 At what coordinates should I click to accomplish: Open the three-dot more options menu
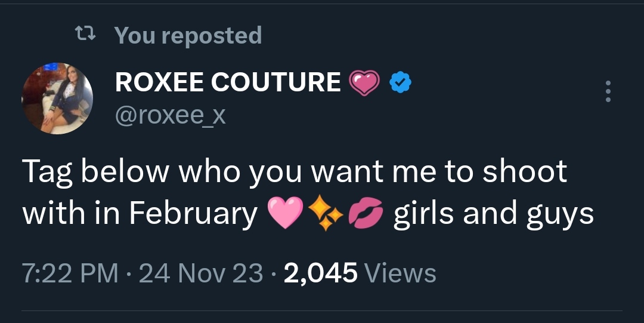point(608,91)
